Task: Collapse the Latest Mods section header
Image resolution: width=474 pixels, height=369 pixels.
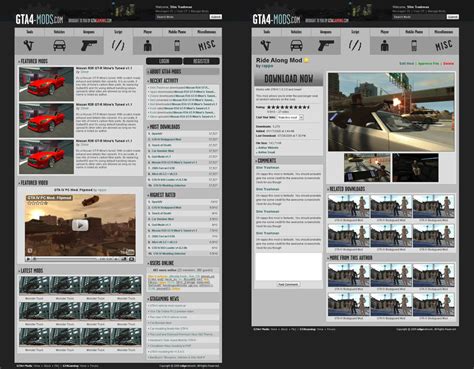Action: pyautogui.click(x=31, y=271)
